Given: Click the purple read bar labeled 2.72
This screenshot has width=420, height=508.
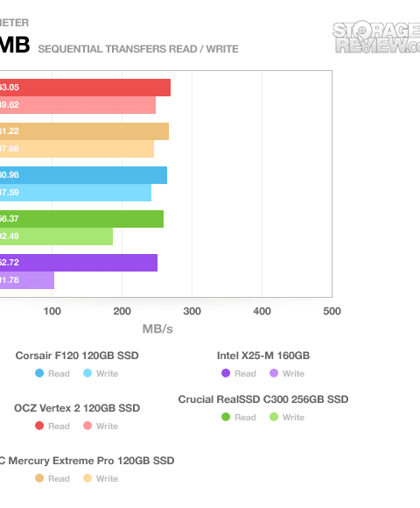Looking at the screenshot, I should coord(79,263).
